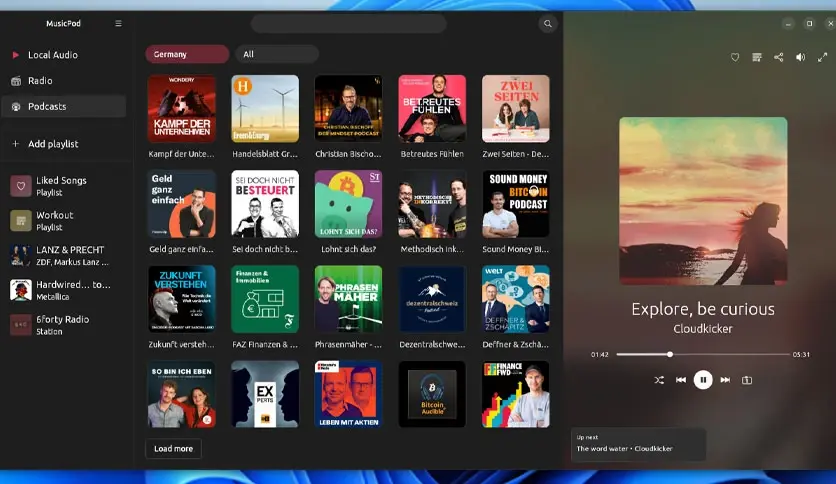Pause the current song
This screenshot has height=484, width=836.
[703, 380]
